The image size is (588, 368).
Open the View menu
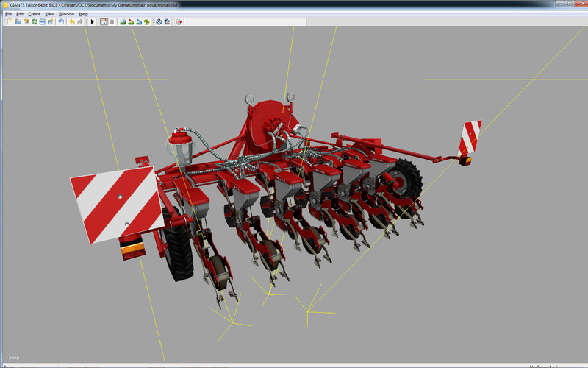(49, 14)
